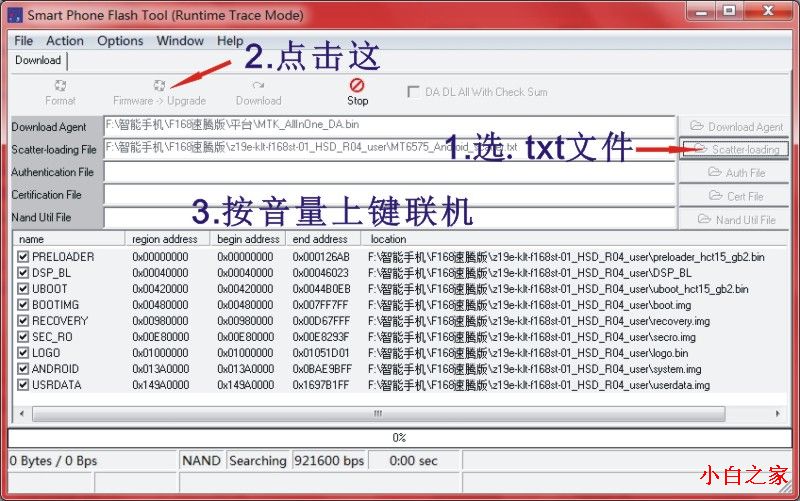This screenshot has width=800, height=501.
Task: Open the File menu
Action: point(23,41)
